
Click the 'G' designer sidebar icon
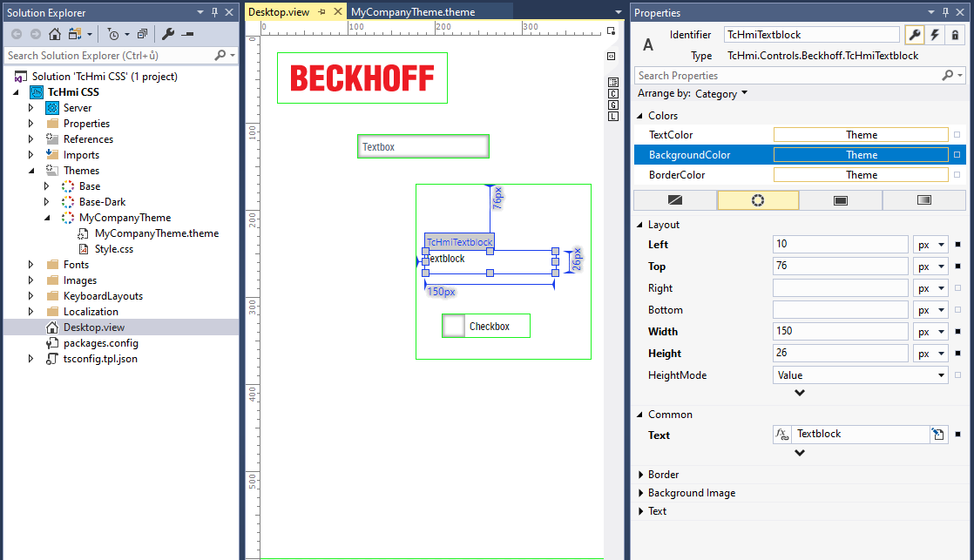click(613, 105)
